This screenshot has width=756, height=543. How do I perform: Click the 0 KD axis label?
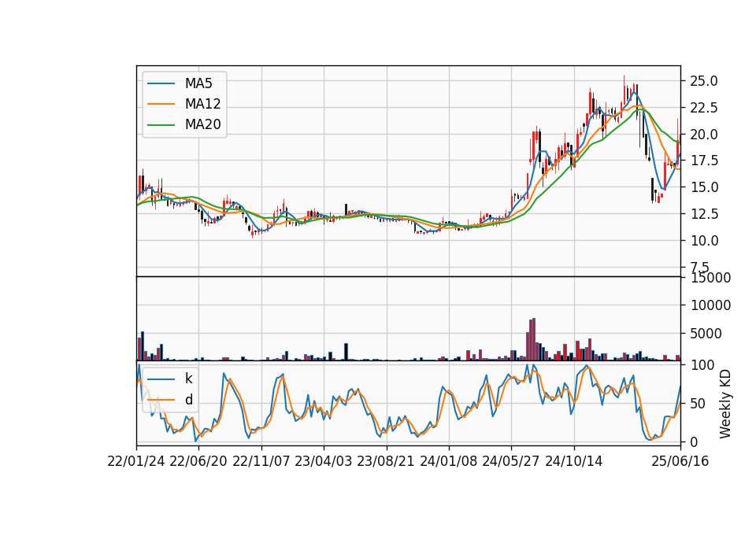(694, 441)
